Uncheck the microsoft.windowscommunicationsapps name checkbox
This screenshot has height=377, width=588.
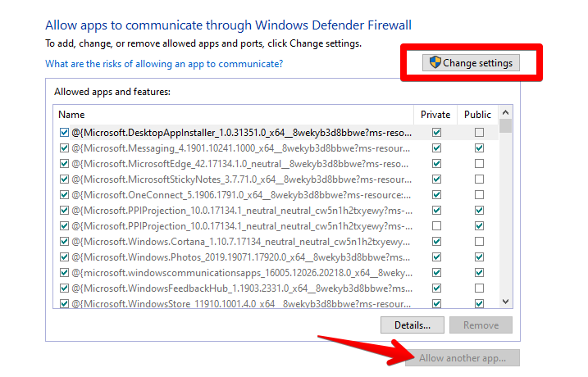click(64, 272)
